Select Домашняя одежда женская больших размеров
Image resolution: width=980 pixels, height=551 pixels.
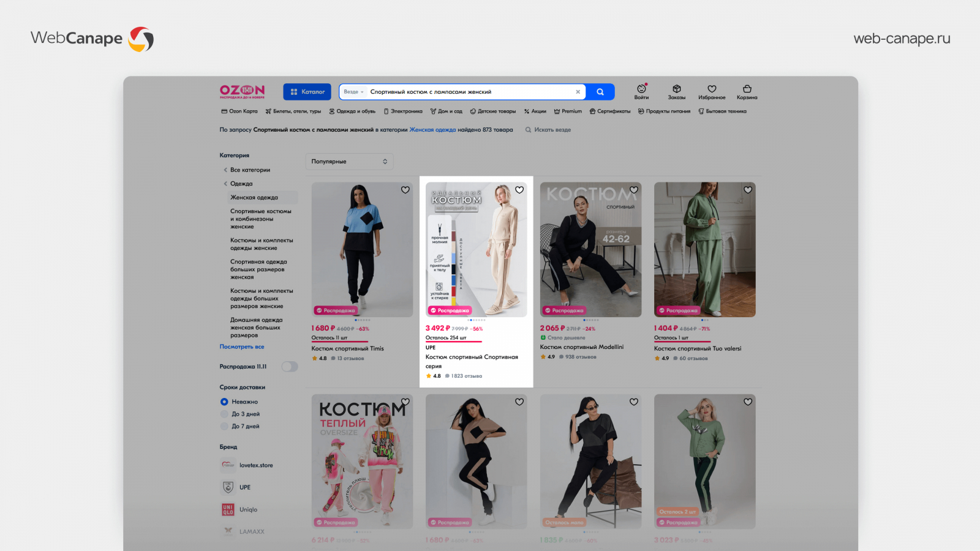click(x=257, y=328)
